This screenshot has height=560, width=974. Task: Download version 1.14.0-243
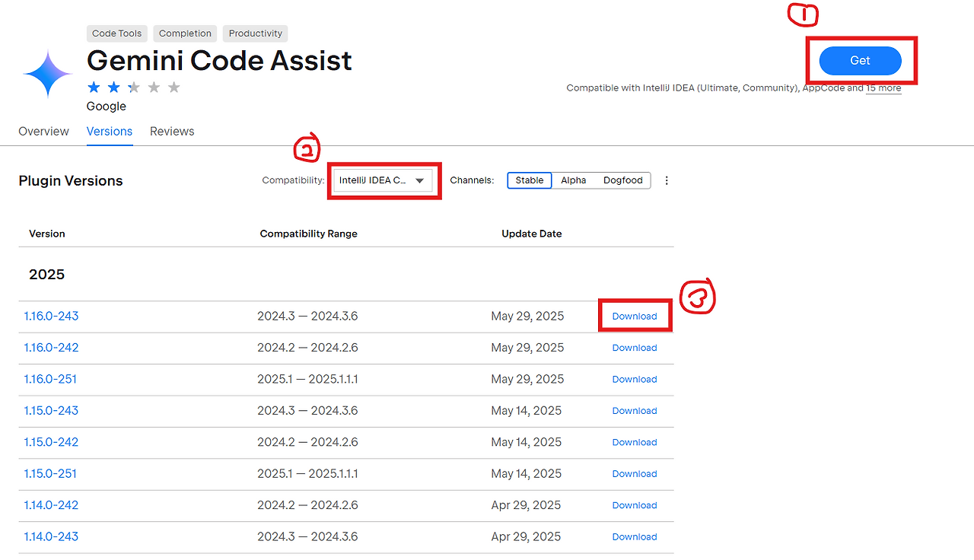[x=635, y=537]
